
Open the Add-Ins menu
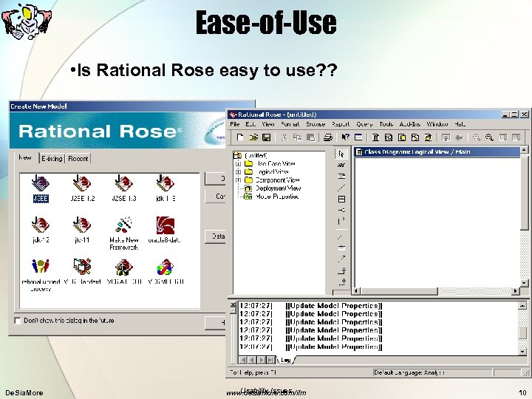pyautogui.click(x=410, y=124)
